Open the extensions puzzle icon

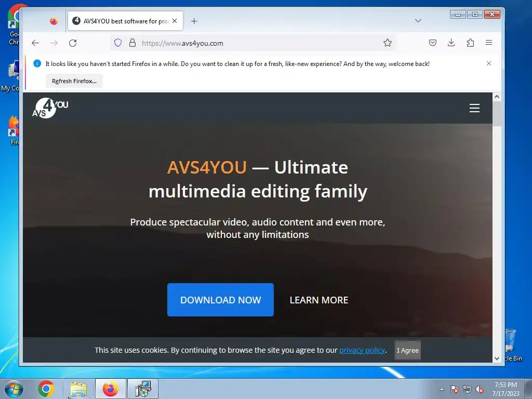pos(470,43)
